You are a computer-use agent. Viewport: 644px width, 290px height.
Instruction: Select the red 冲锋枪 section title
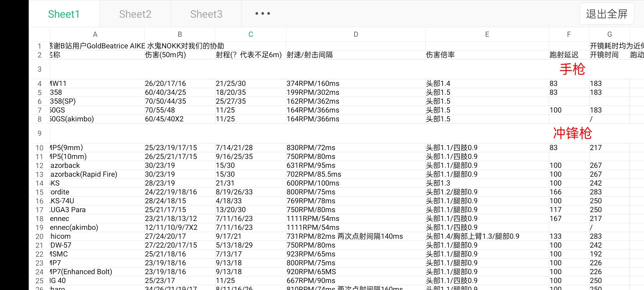click(x=572, y=133)
